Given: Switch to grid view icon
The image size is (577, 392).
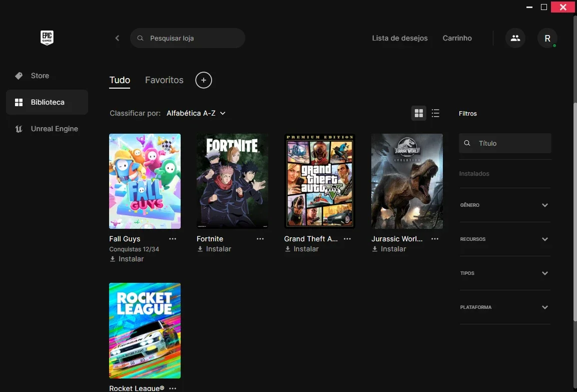Looking at the screenshot, I should coord(419,113).
